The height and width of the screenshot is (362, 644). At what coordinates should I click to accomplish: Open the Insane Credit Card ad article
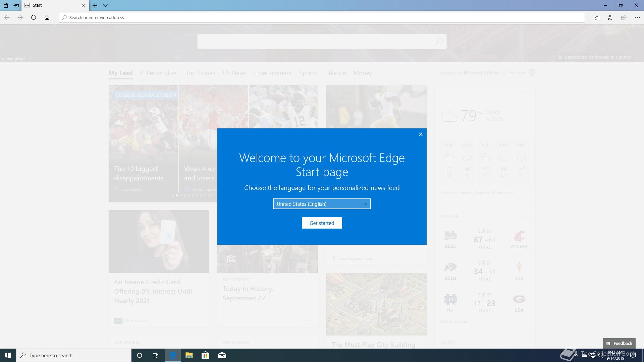point(153,291)
